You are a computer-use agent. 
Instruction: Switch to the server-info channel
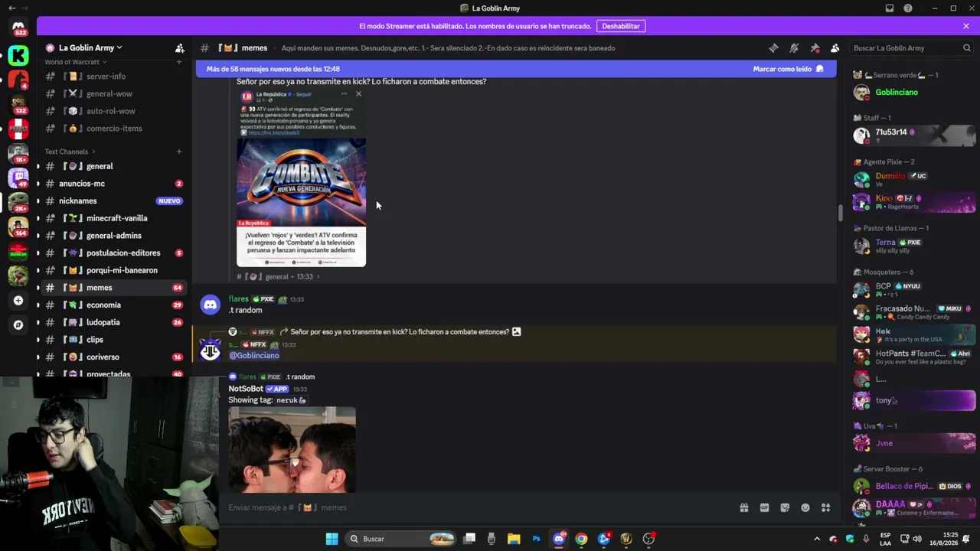coord(114,77)
